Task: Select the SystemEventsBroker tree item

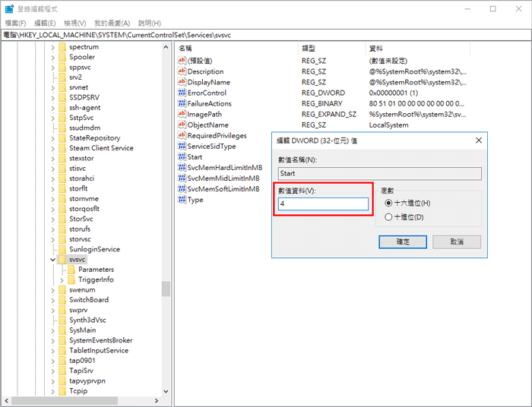Action: tap(101, 340)
